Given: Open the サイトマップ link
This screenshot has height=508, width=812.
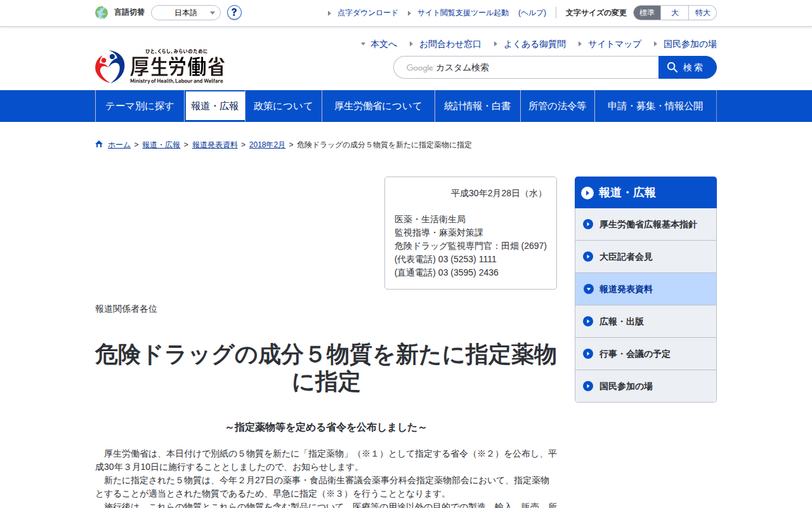Looking at the screenshot, I should (615, 44).
